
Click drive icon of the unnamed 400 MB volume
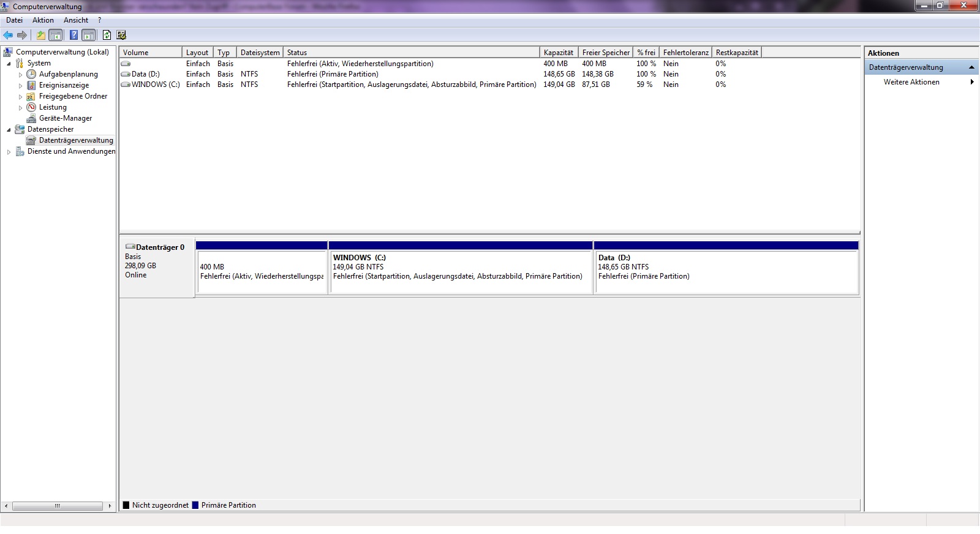[126, 64]
